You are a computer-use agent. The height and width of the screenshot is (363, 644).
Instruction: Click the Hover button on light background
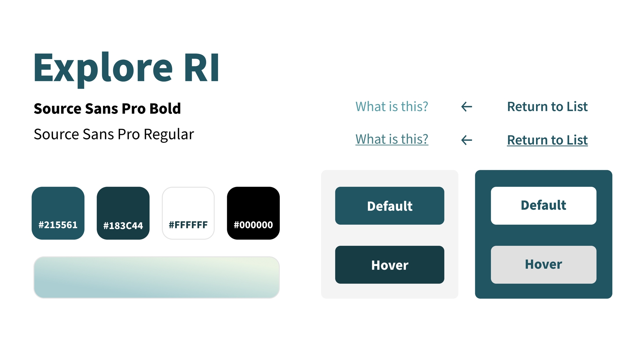click(x=389, y=264)
